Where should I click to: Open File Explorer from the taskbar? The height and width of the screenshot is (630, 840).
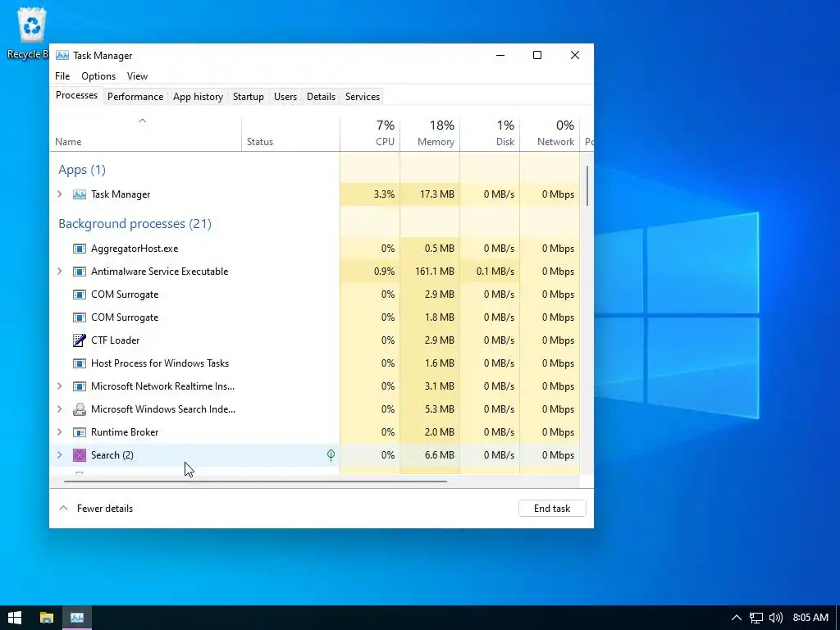[x=47, y=618]
